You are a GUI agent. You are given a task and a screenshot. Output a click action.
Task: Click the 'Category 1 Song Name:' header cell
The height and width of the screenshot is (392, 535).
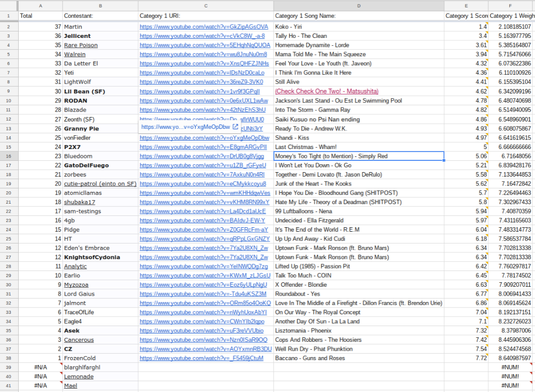pyautogui.click(x=359, y=16)
